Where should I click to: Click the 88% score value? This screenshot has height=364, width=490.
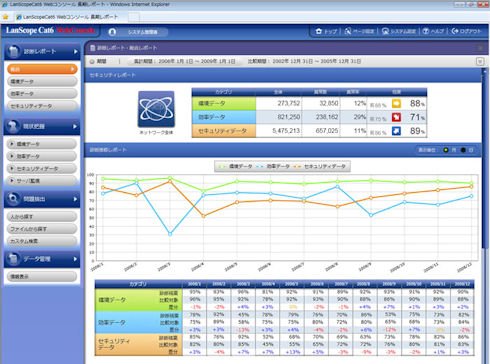tap(417, 104)
